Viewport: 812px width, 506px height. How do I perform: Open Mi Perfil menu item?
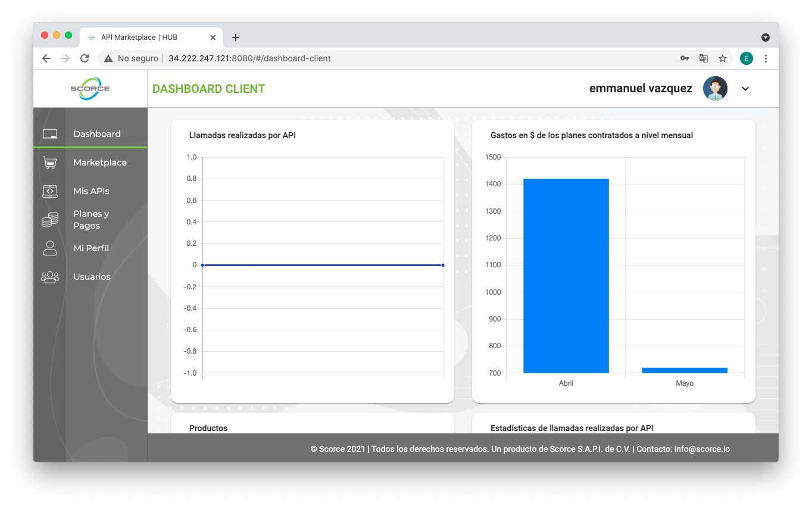[90, 248]
